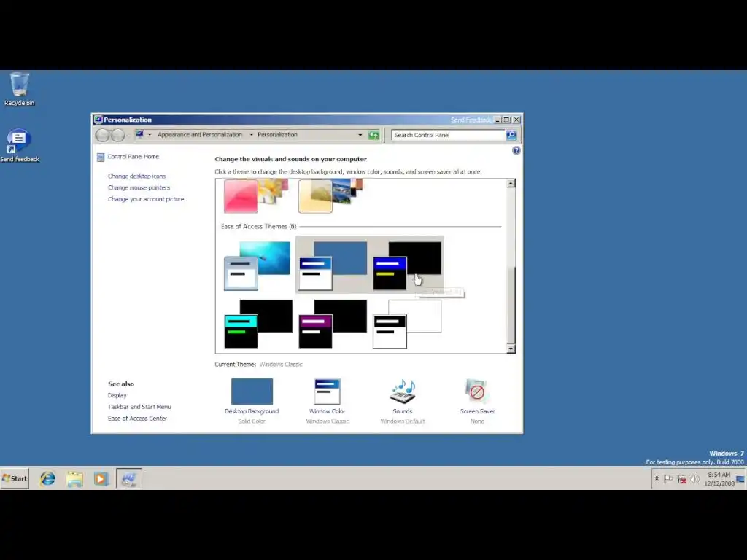Go to Control Panel Home link
Image resolution: width=747 pixels, height=560 pixels.
click(x=133, y=157)
